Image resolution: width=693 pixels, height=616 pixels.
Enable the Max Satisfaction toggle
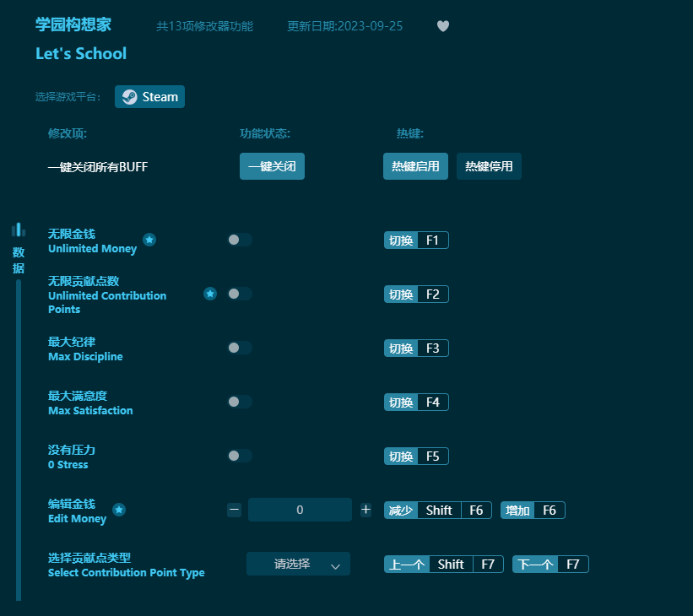pos(239,402)
